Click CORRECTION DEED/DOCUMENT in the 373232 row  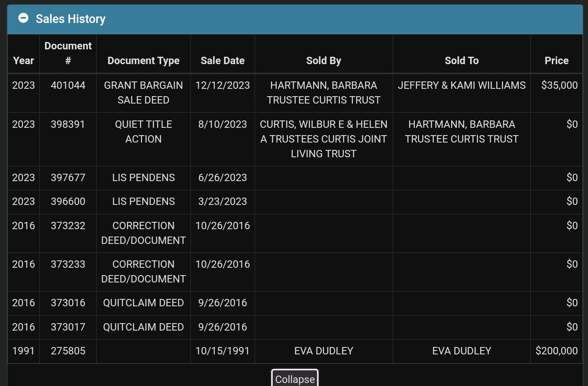(143, 233)
